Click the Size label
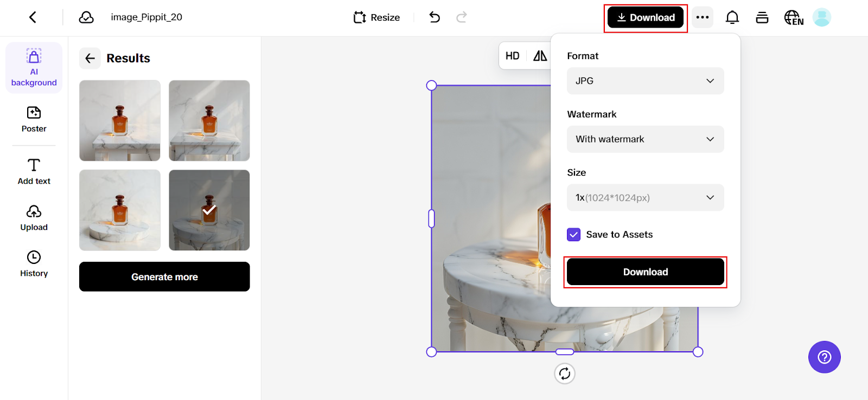Screen dimensions: 868x400 coord(577,172)
